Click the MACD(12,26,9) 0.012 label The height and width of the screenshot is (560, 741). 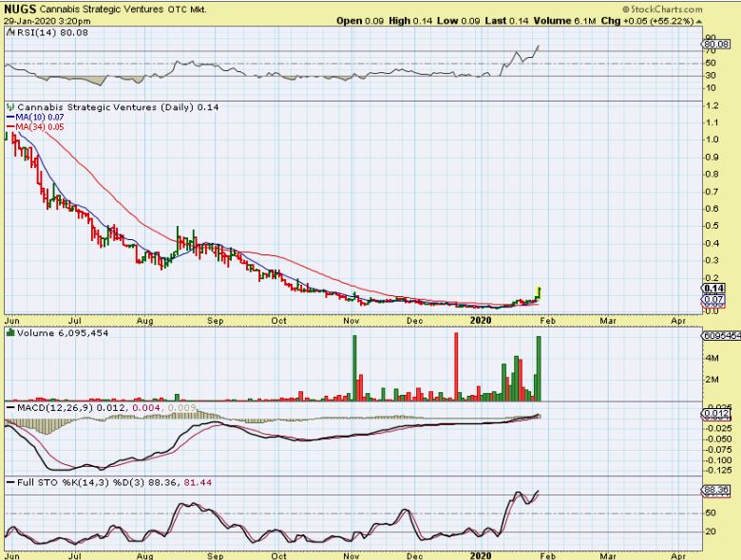[x=71, y=407]
